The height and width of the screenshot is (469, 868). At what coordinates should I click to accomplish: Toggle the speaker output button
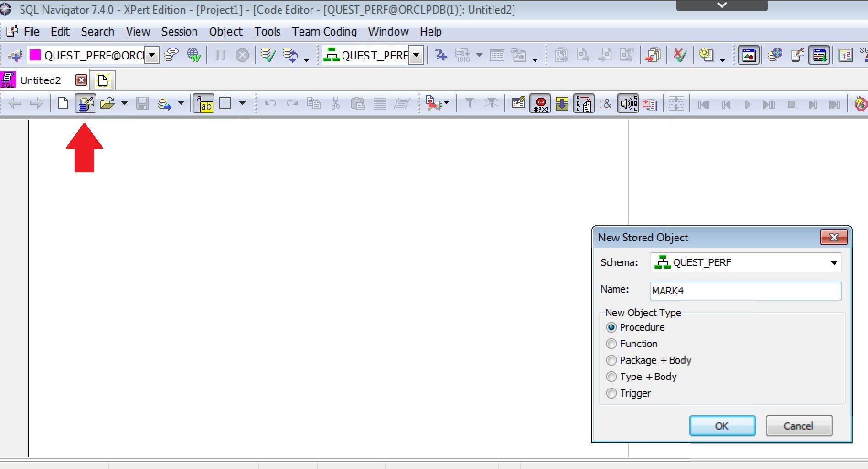pos(628,103)
